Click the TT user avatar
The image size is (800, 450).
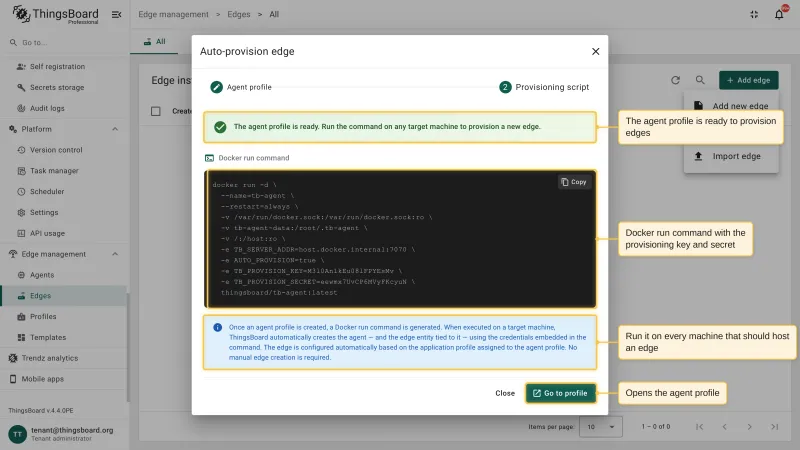[x=17, y=434]
